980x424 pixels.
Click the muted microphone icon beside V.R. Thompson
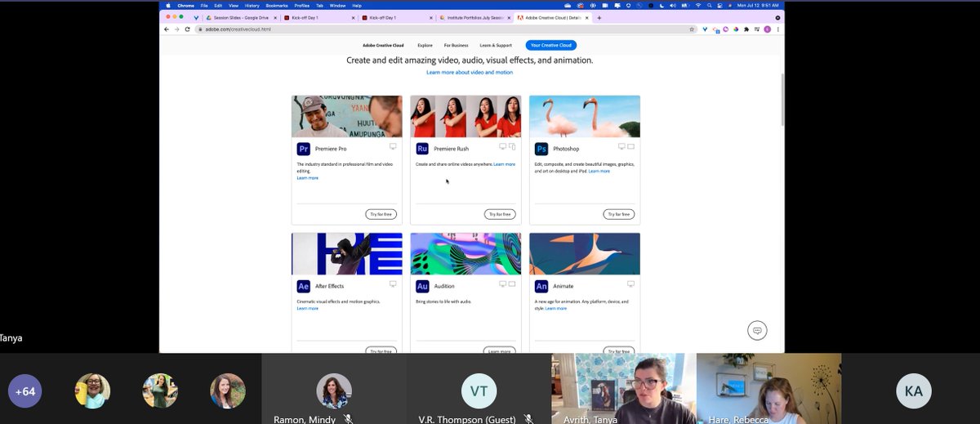(528, 418)
